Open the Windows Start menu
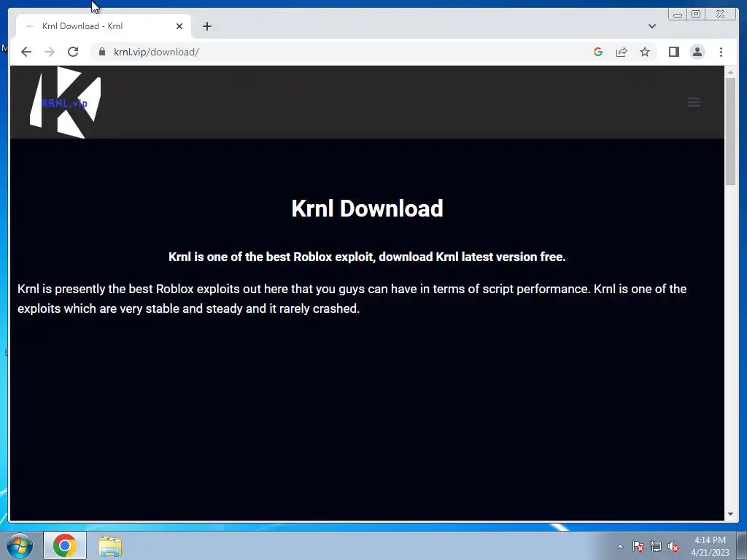 [x=20, y=545]
